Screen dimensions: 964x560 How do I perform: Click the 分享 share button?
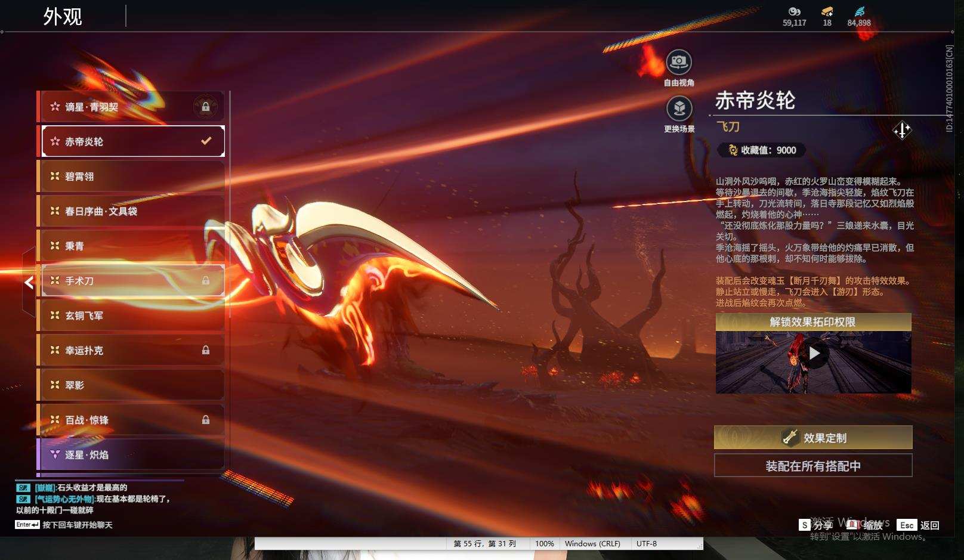point(816,525)
